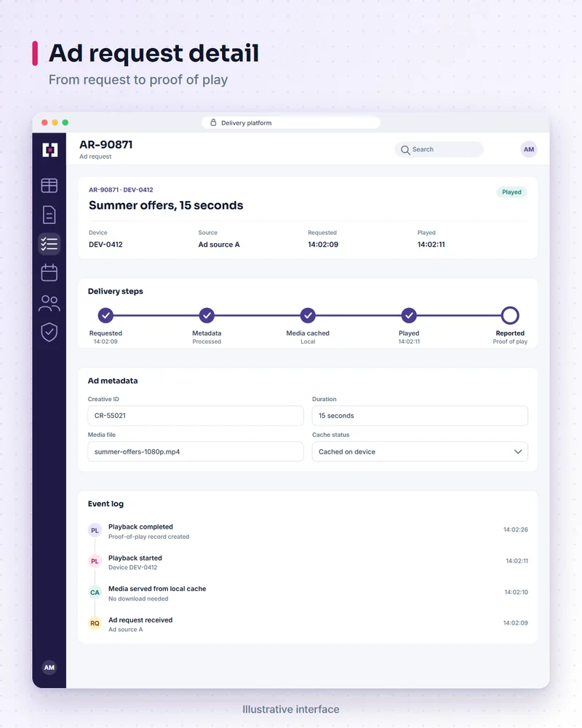
Task: Click the PL badge for Playback started
Action: [x=95, y=561]
